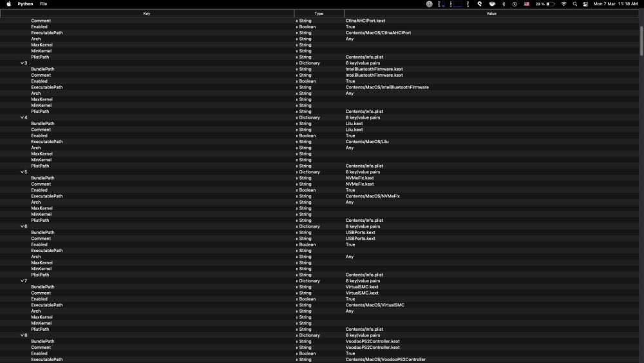Collapse dictionary item 7

pyautogui.click(x=22, y=281)
